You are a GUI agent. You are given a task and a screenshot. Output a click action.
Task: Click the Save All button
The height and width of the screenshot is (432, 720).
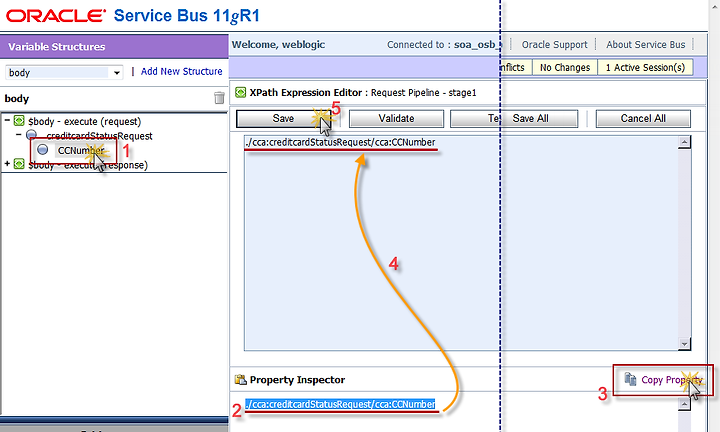[530, 118]
